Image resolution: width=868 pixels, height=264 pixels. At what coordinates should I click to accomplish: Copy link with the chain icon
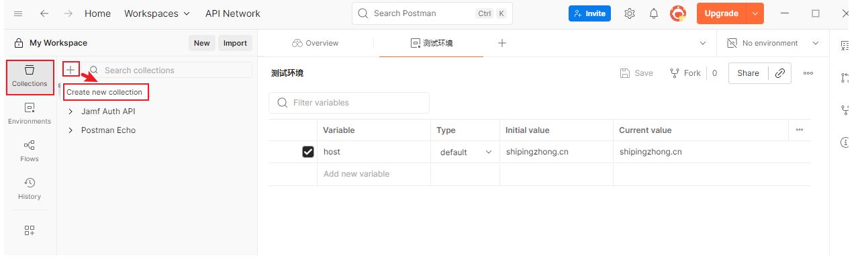(779, 73)
